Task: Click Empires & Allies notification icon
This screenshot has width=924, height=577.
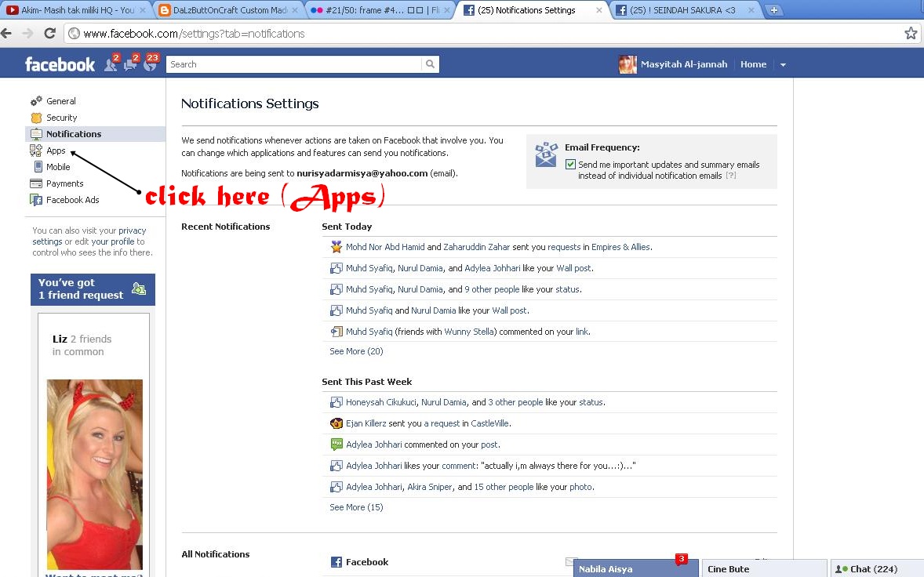Action: 336,247
